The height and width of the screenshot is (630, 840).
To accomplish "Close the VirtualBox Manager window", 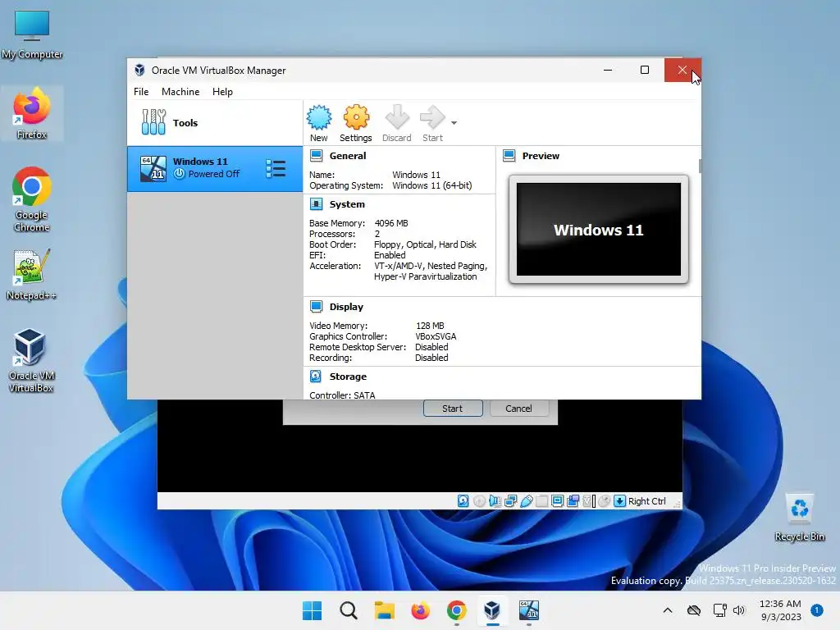I will pyautogui.click(x=682, y=71).
